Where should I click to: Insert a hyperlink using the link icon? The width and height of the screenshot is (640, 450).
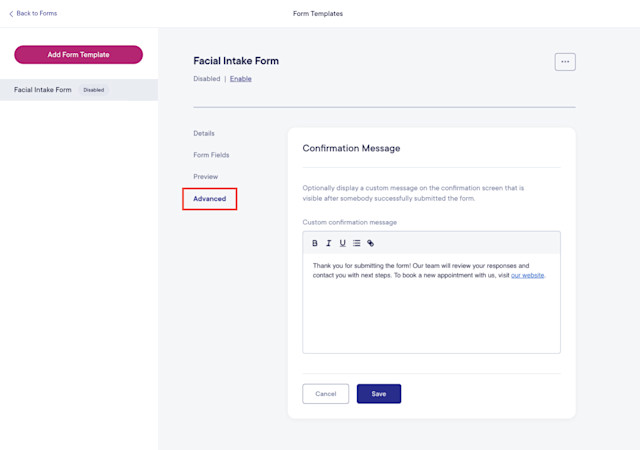pyautogui.click(x=370, y=243)
